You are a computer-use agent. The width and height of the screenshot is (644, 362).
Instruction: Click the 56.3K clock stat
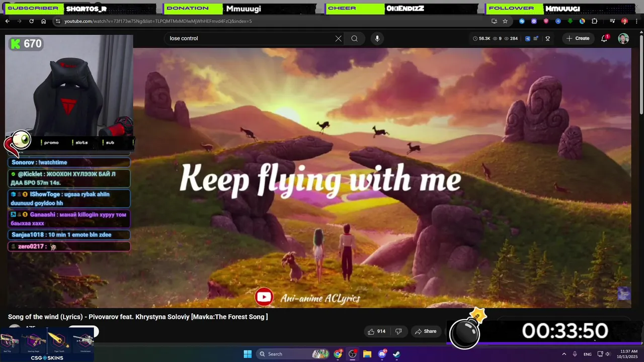pos(482,38)
